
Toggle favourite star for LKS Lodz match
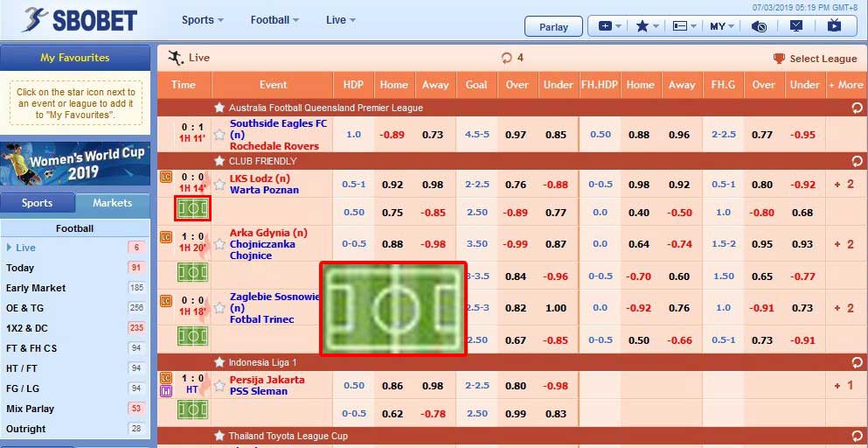[x=219, y=184]
